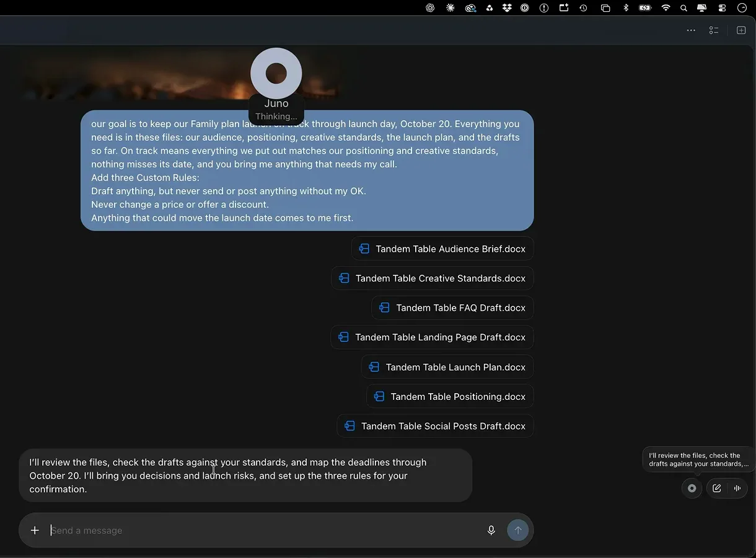Click the document icon beside Launch Plan.docx
756x558 pixels.
374,367
